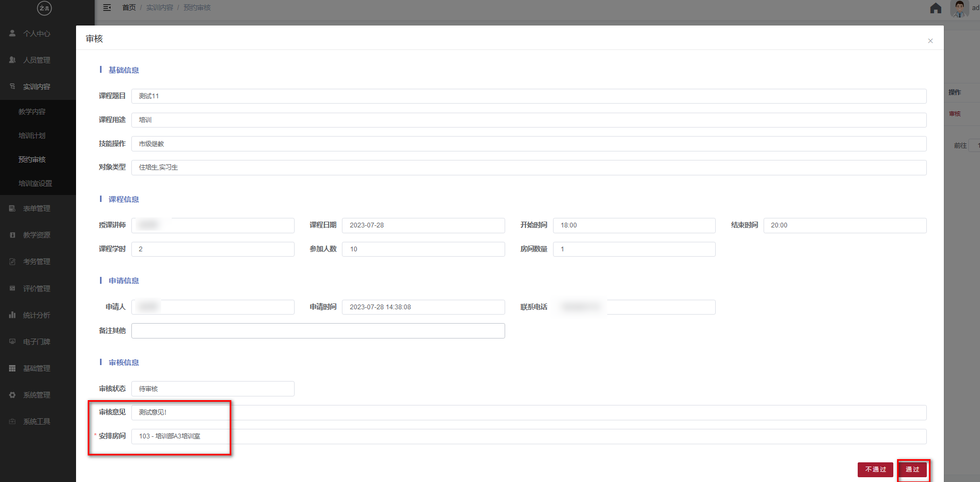Click the 备注其他 text field
Image resolution: width=980 pixels, height=482 pixels.
point(318,331)
